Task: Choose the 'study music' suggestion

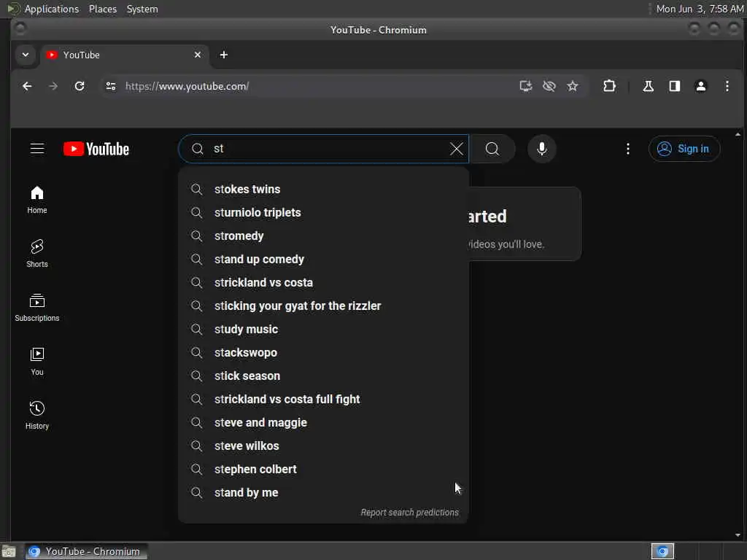Action: [323, 329]
